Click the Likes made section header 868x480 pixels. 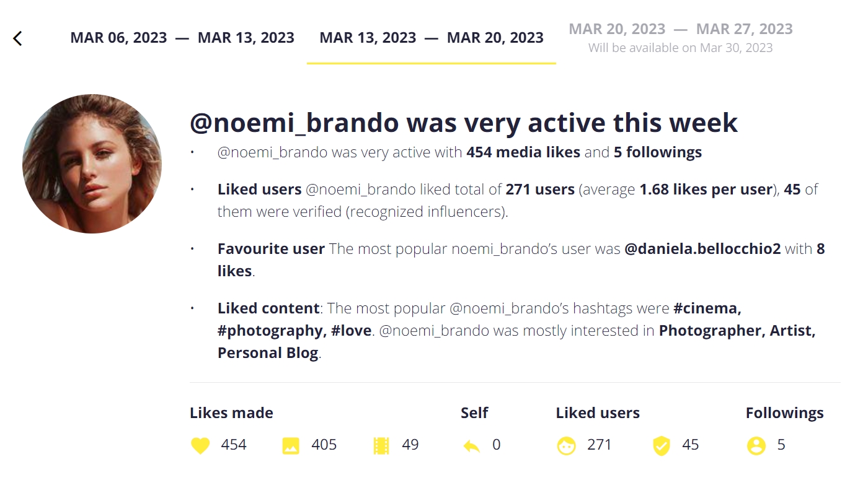[231, 412]
